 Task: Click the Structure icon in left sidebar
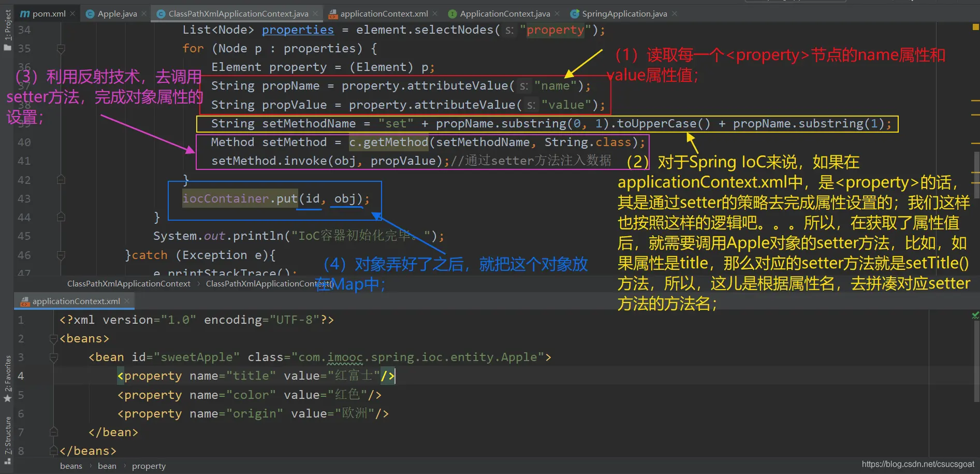coord(7,461)
